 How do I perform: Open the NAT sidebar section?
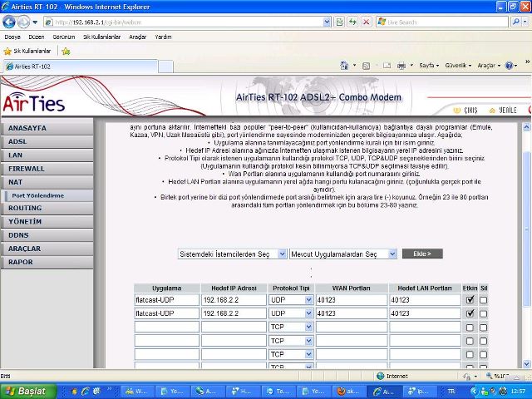[47, 183]
